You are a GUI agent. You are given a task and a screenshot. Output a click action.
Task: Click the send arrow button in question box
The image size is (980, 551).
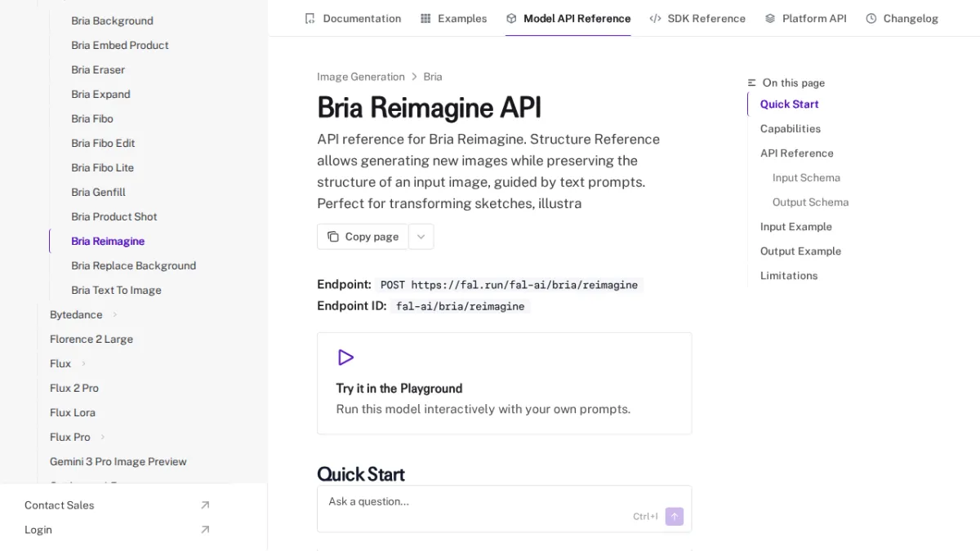[674, 516]
